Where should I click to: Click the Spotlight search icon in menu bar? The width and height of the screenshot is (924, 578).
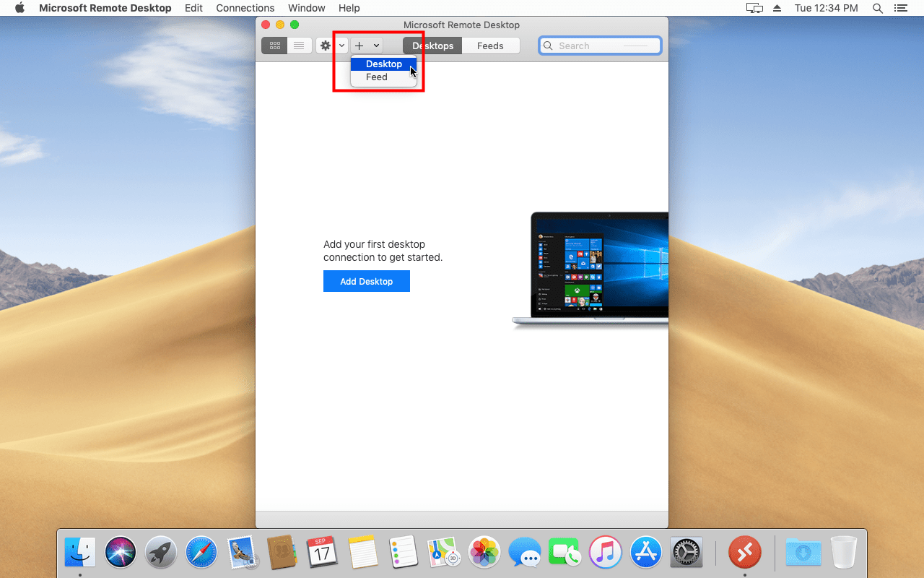tap(878, 8)
